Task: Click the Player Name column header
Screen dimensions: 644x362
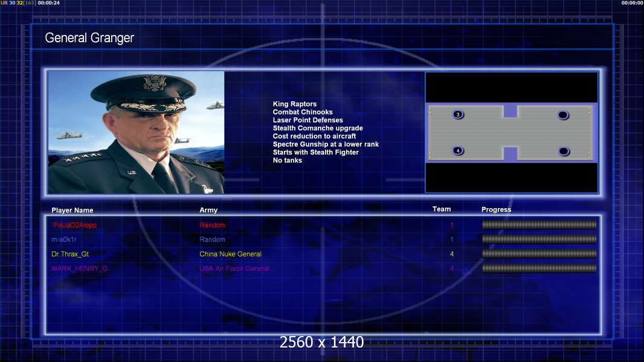Action: 72,211
